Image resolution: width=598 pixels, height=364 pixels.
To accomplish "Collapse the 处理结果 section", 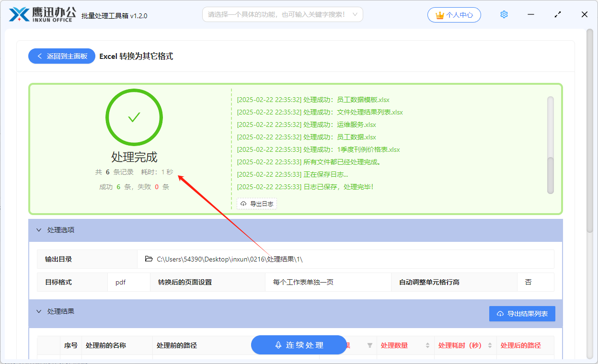I will (x=39, y=311).
